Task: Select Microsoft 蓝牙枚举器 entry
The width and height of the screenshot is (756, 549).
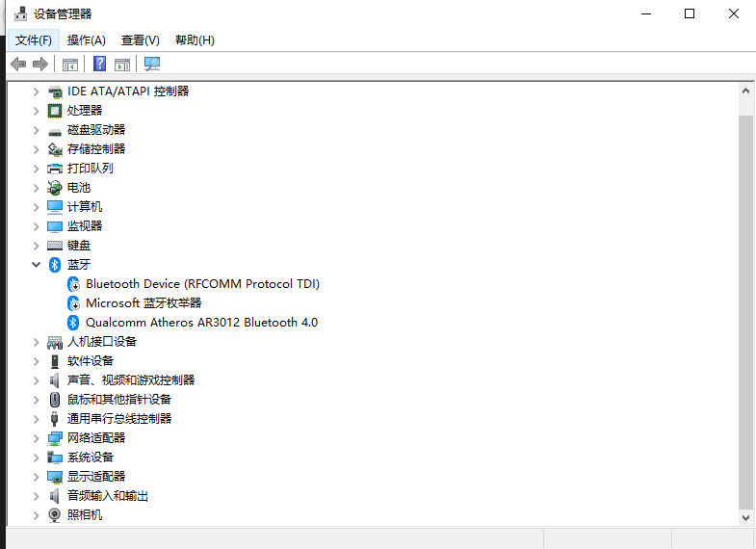Action: point(143,303)
